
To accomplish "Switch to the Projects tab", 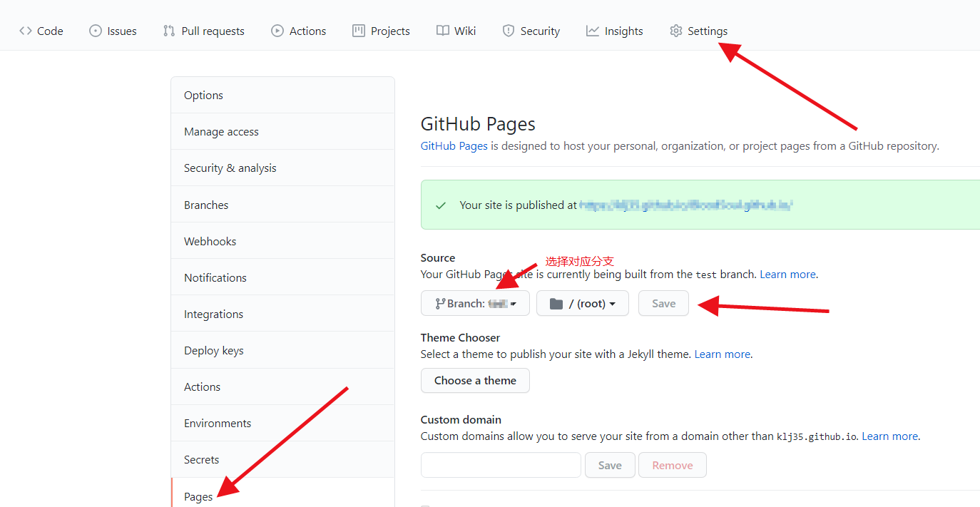I will [381, 31].
